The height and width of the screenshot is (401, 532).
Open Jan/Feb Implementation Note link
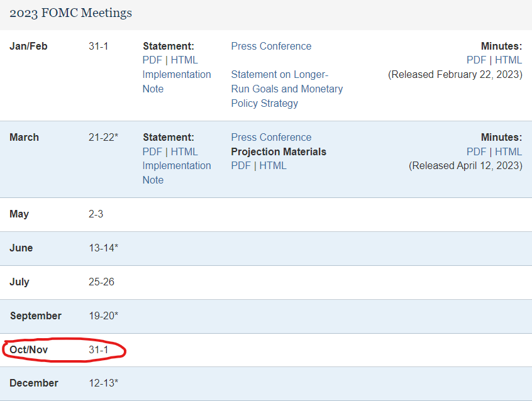coord(177,82)
